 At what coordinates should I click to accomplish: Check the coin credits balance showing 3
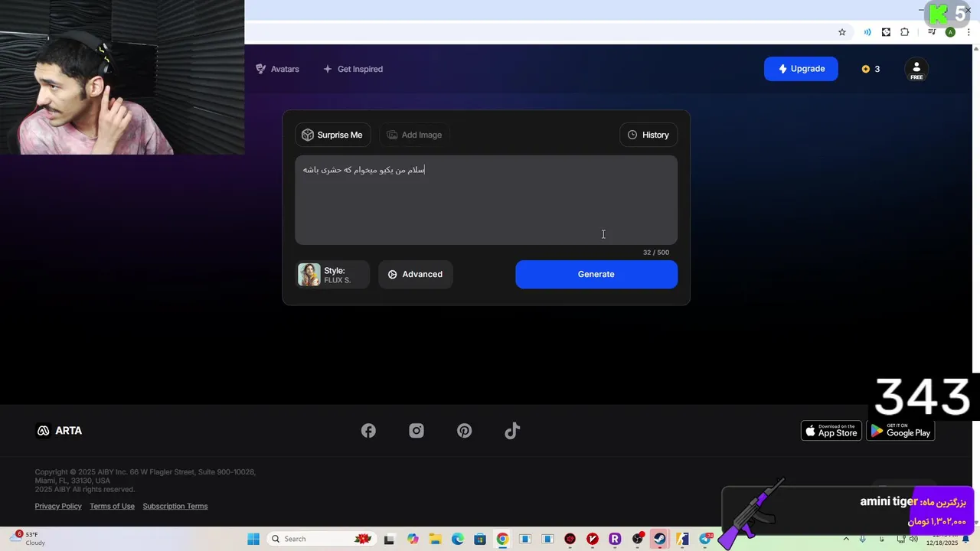(871, 69)
